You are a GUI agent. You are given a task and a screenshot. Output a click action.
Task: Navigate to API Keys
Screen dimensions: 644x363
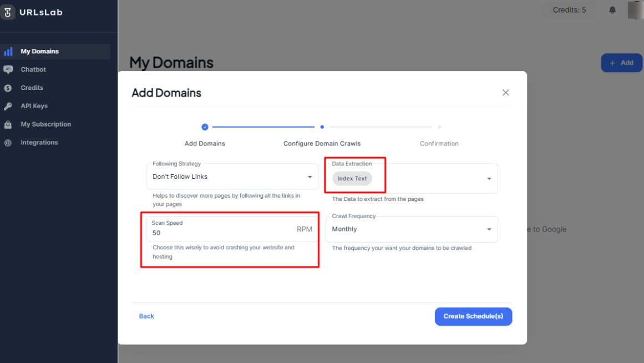point(34,106)
